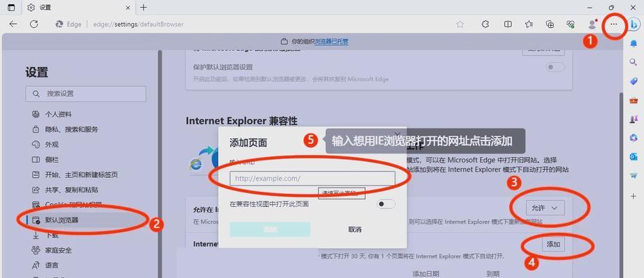The width and height of the screenshot is (644, 278).
Task: Add a sidebar app plus icon
Action: click(x=634, y=196)
